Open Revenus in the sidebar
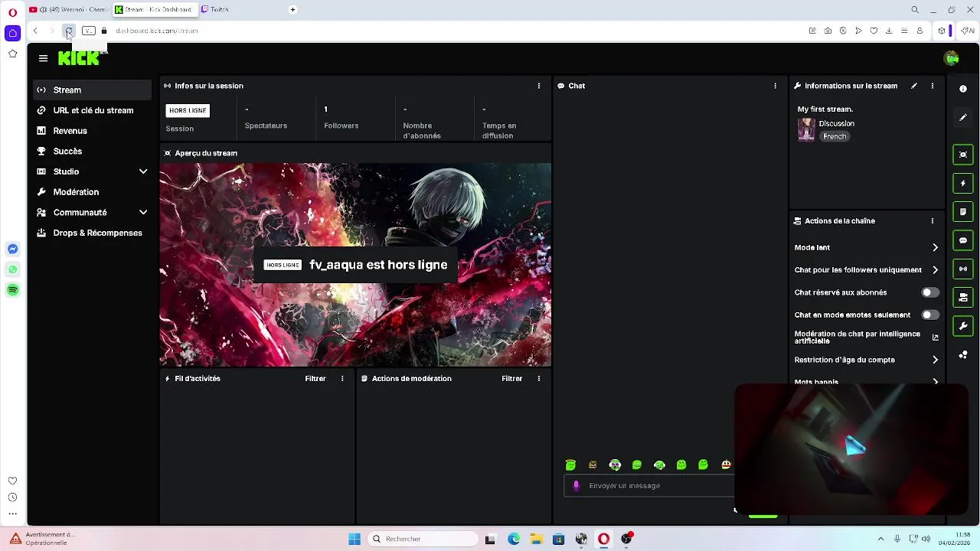 pos(93,131)
